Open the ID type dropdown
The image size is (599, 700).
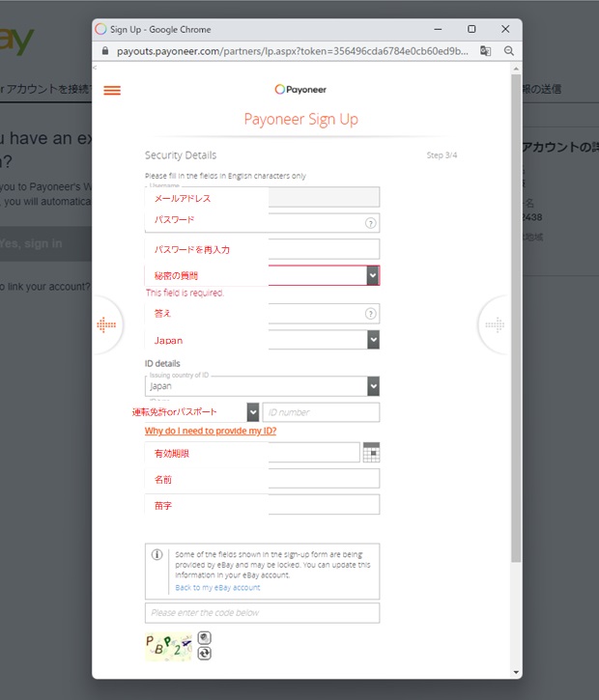pos(253,412)
